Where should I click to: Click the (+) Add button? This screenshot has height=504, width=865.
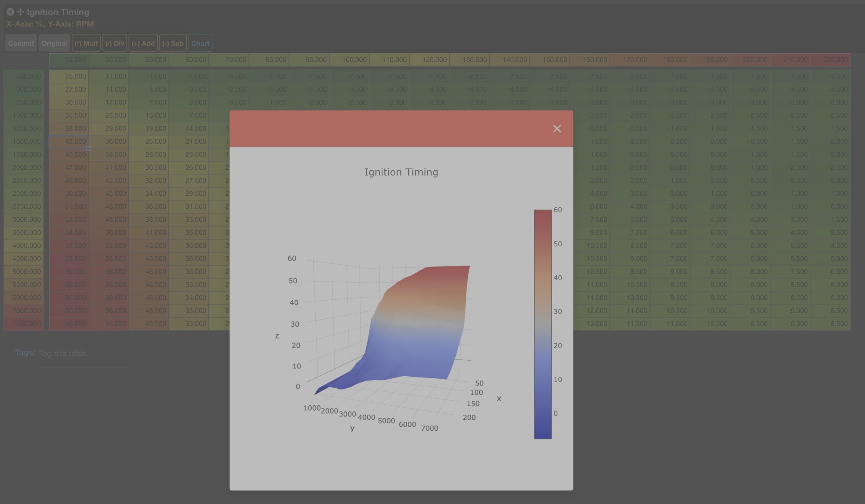143,43
